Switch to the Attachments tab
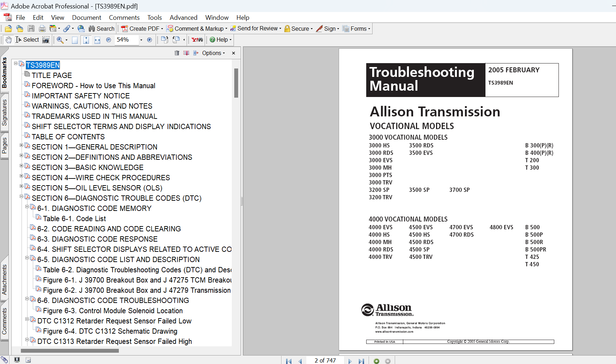616x364 pixels. tap(5, 280)
